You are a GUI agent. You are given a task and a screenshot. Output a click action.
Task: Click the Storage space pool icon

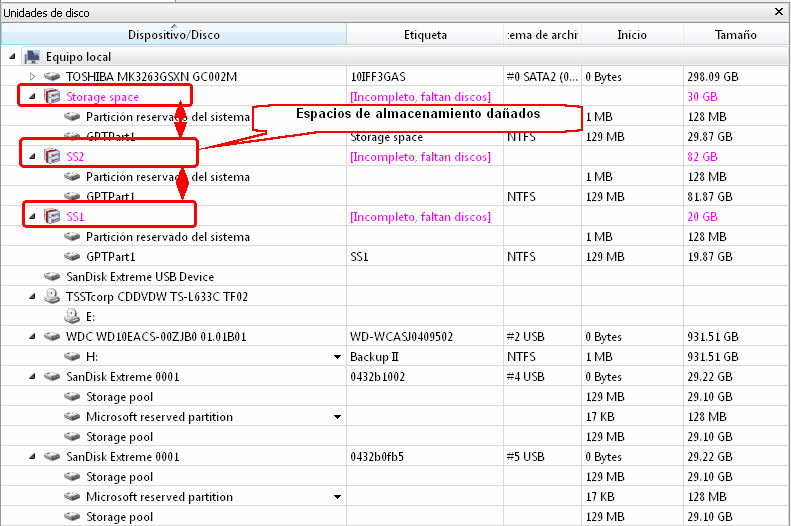click(52, 96)
